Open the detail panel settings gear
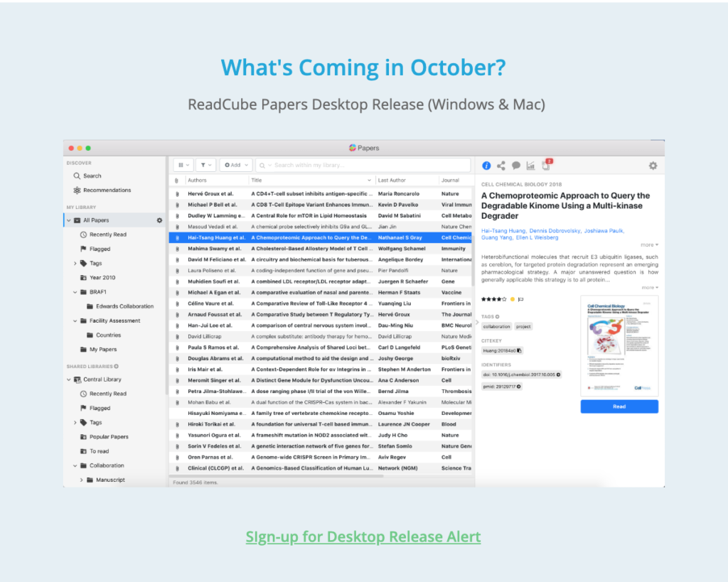Image resolution: width=728 pixels, height=582 pixels. pyautogui.click(x=653, y=166)
